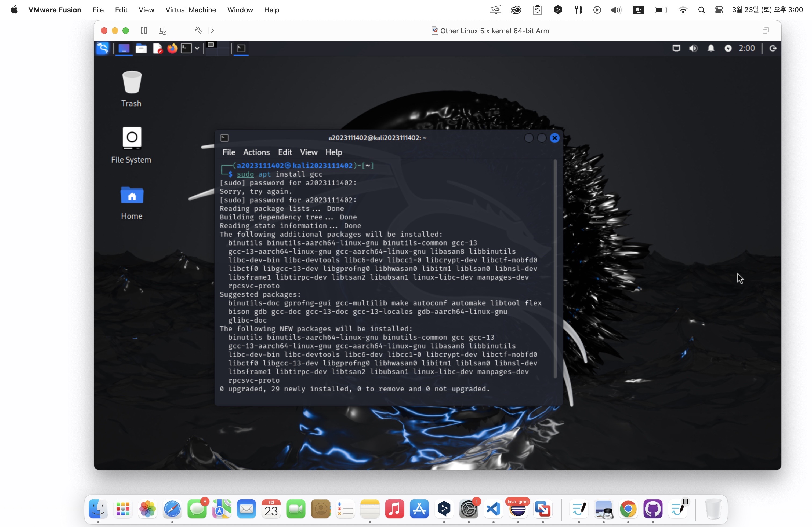Open the file manager panel icon
The image size is (812, 527).
141,48
